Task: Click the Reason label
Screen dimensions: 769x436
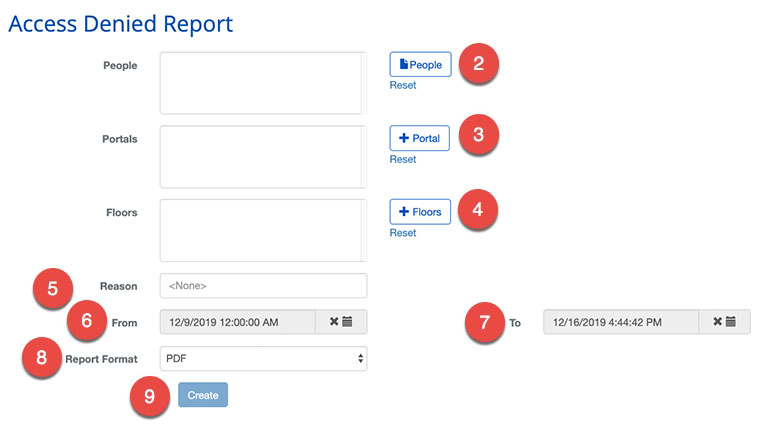Action: coord(119,286)
